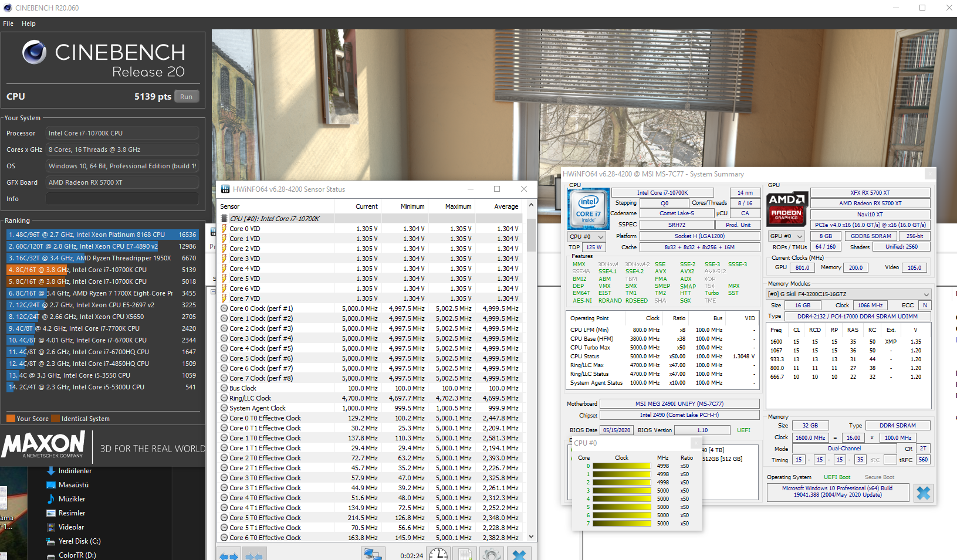Click the reset clock timer icon

438,554
